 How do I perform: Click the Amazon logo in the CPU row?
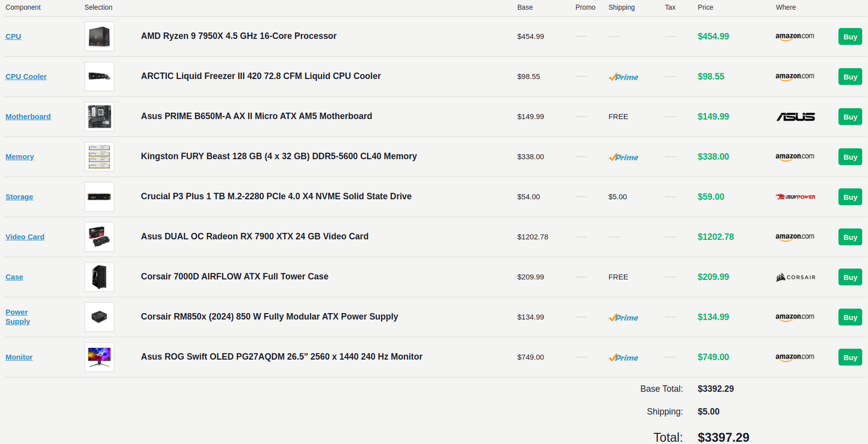click(x=795, y=36)
